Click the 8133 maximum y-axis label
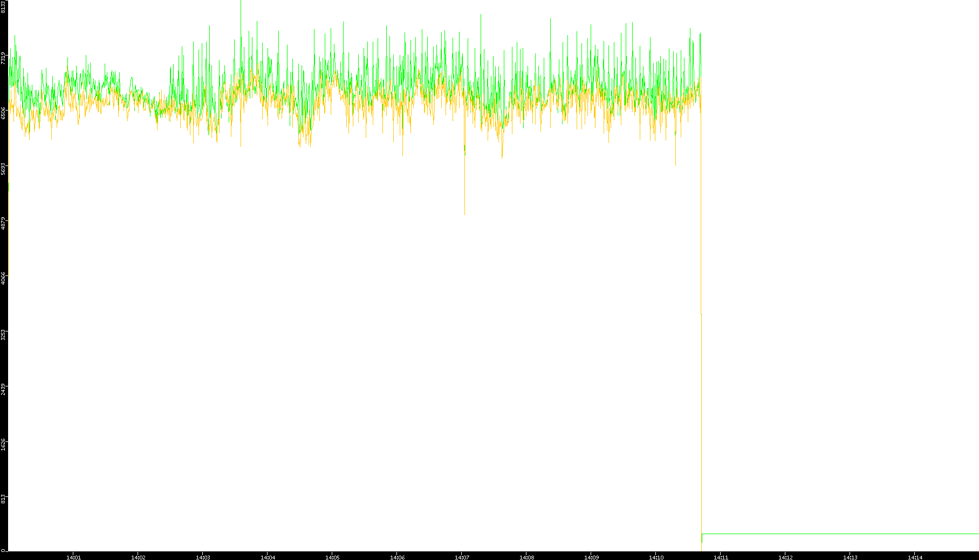The height and width of the screenshot is (560, 979). pos(3,6)
